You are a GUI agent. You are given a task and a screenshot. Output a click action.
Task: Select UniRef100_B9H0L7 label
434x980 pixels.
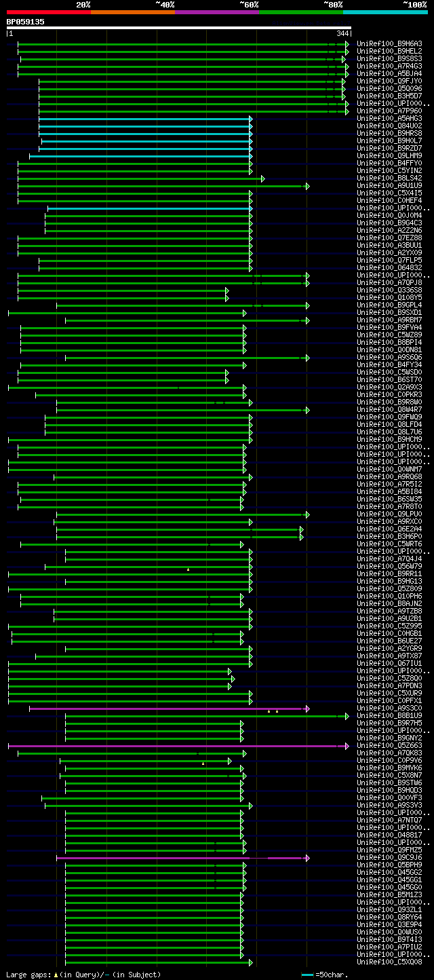(x=389, y=141)
